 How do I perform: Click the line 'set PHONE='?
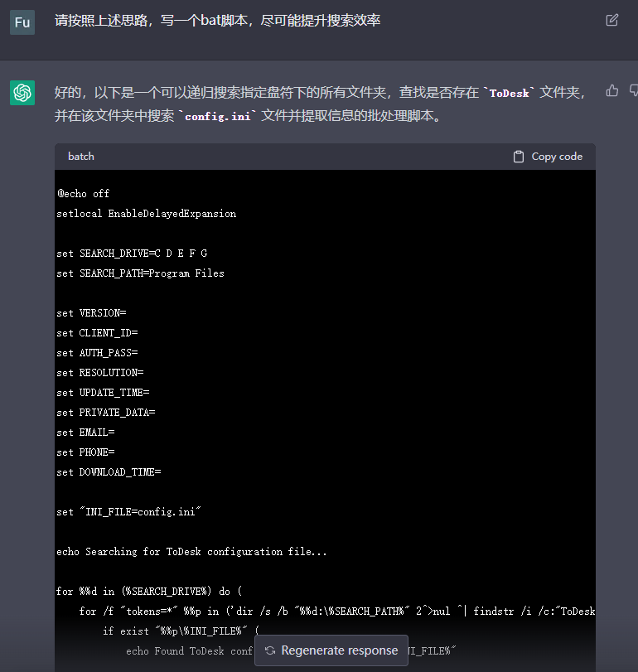click(x=85, y=452)
